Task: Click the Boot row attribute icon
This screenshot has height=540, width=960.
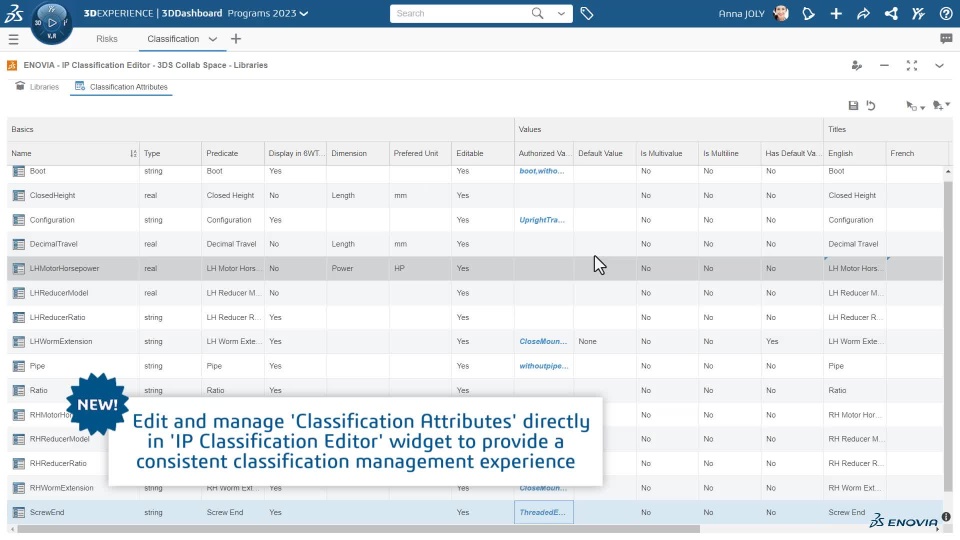Action: click(19, 171)
